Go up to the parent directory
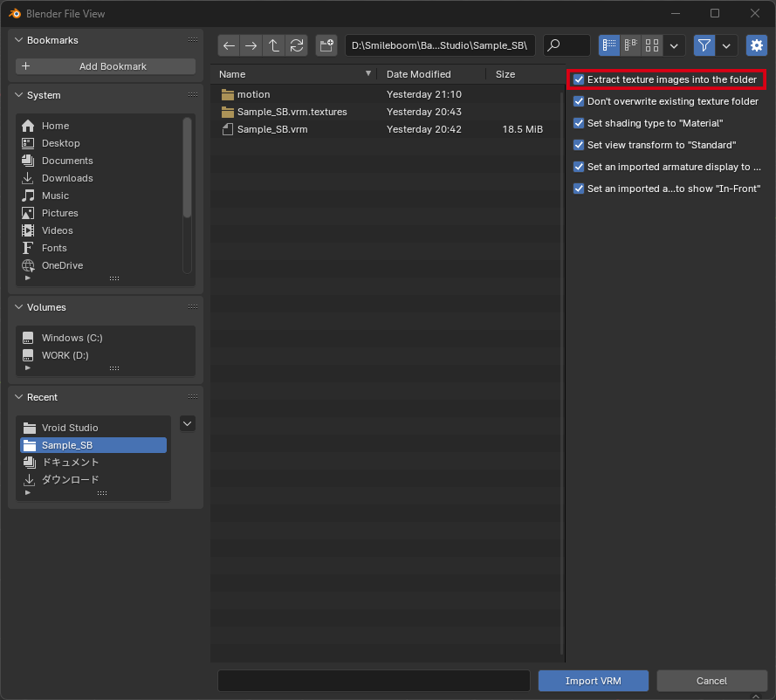 (274, 45)
